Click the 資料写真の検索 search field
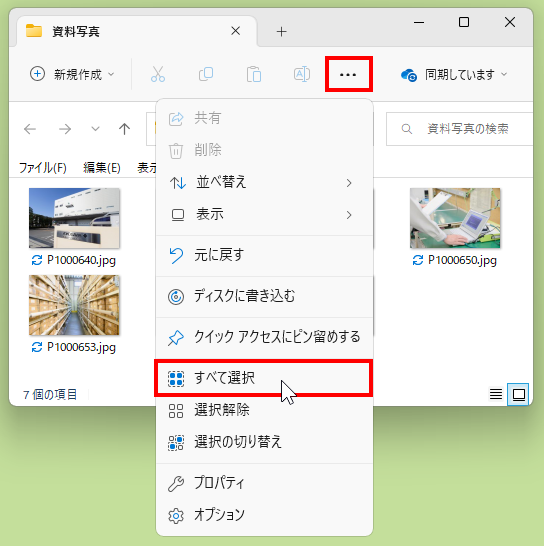544x546 pixels. click(460, 129)
